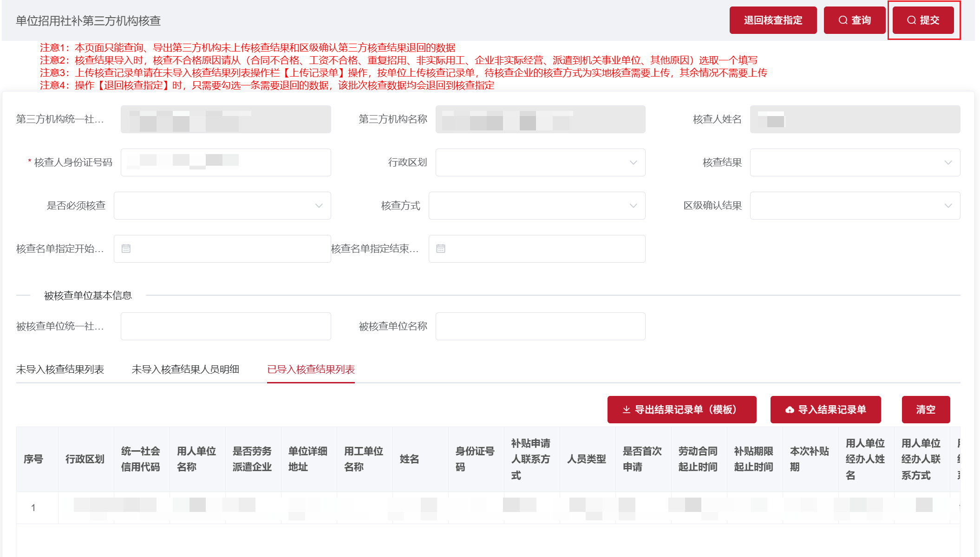Click 导出结果记录单（模板） download button
This screenshot has height=557, width=980.
682,409
